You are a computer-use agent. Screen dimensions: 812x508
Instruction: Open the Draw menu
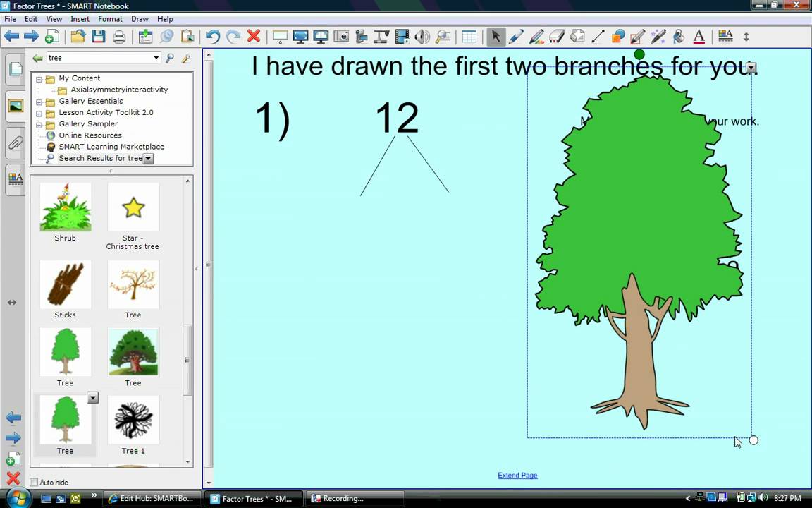coord(140,18)
